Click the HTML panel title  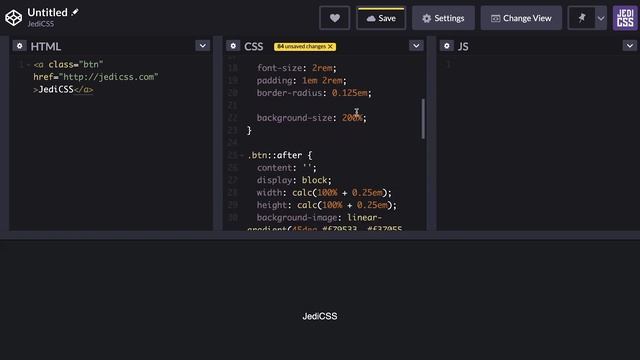point(46,47)
